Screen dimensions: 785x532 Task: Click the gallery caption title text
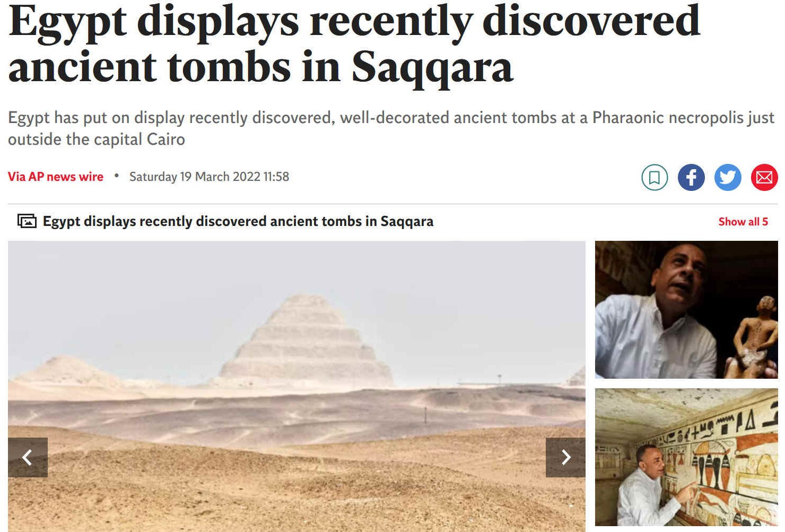point(238,221)
